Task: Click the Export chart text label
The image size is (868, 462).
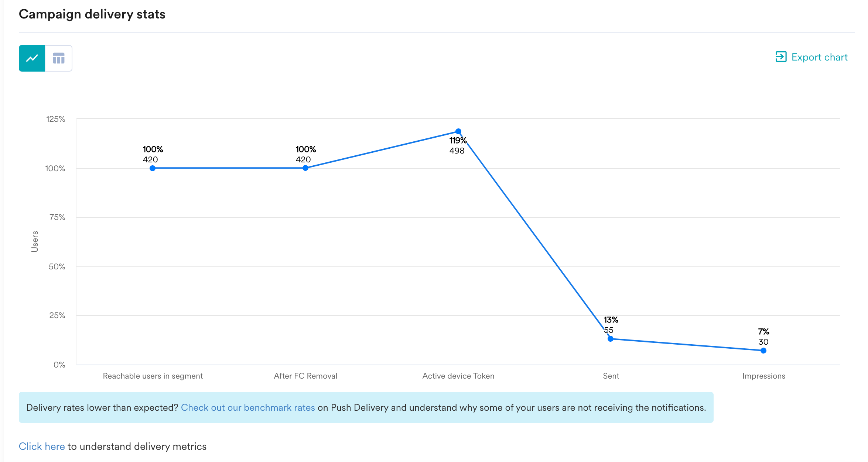Action: pyautogui.click(x=819, y=57)
